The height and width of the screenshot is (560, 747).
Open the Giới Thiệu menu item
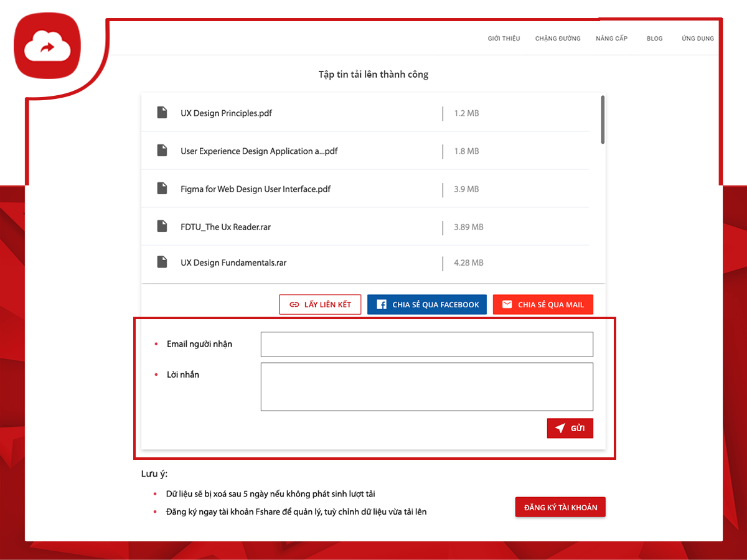(504, 39)
